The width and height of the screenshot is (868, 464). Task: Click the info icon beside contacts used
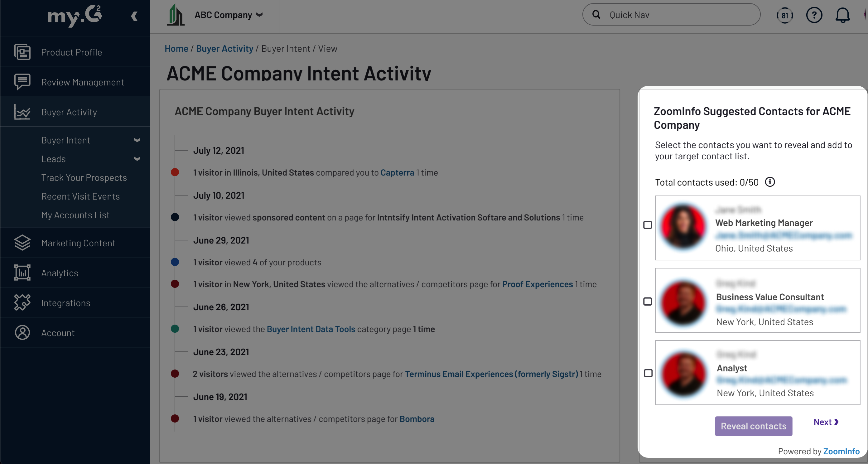769,182
